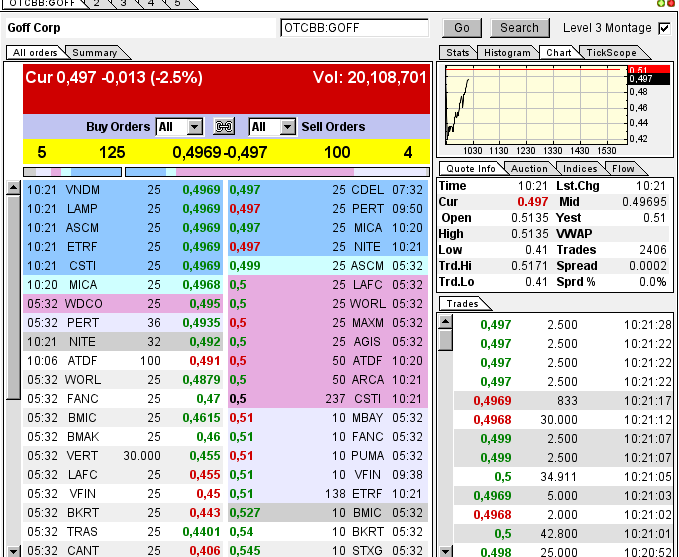Click the 42.800 trade at 10:21:01
The image size is (679, 557).
(x=563, y=534)
